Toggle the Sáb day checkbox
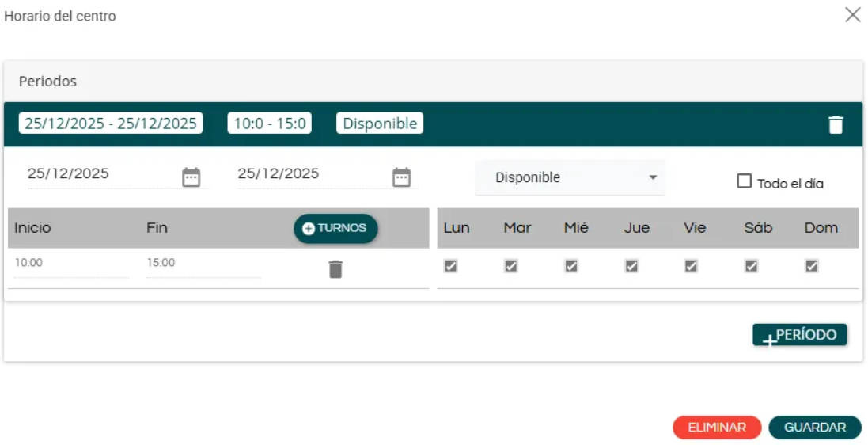Screen dimensions: 868x445 [x=752, y=267]
